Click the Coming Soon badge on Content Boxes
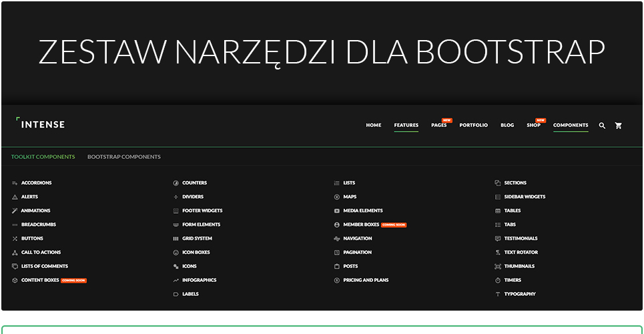Screen dimensions: 644x334 click(73, 281)
